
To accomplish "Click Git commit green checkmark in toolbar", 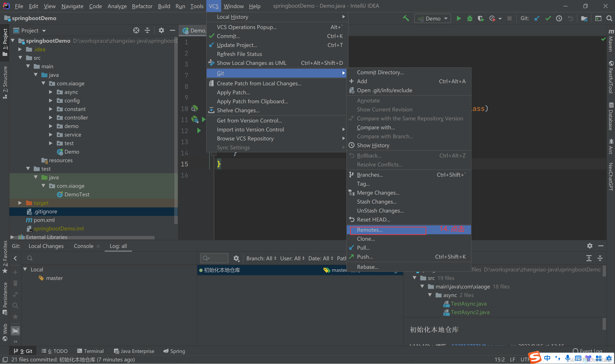I will (x=548, y=18).
